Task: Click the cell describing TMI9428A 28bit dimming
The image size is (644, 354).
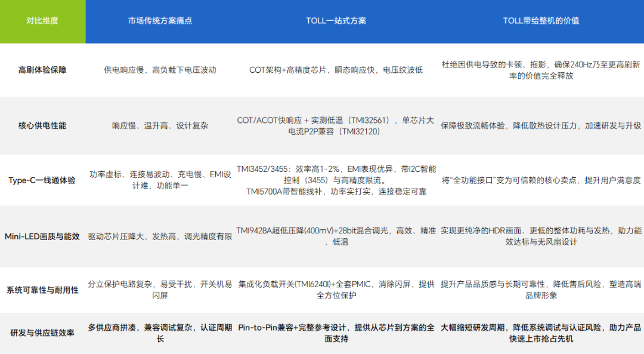Action: [x=336, y=236]
